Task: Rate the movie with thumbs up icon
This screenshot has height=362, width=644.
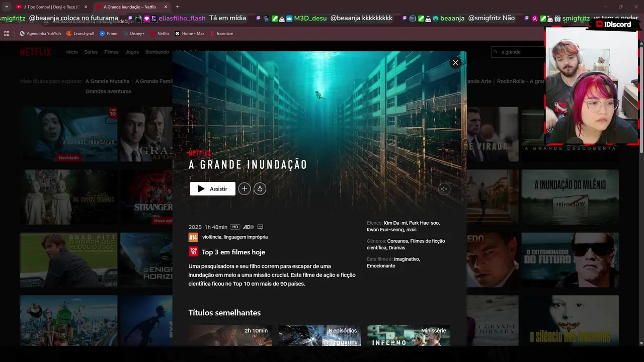Action: (x=260, y=189)
